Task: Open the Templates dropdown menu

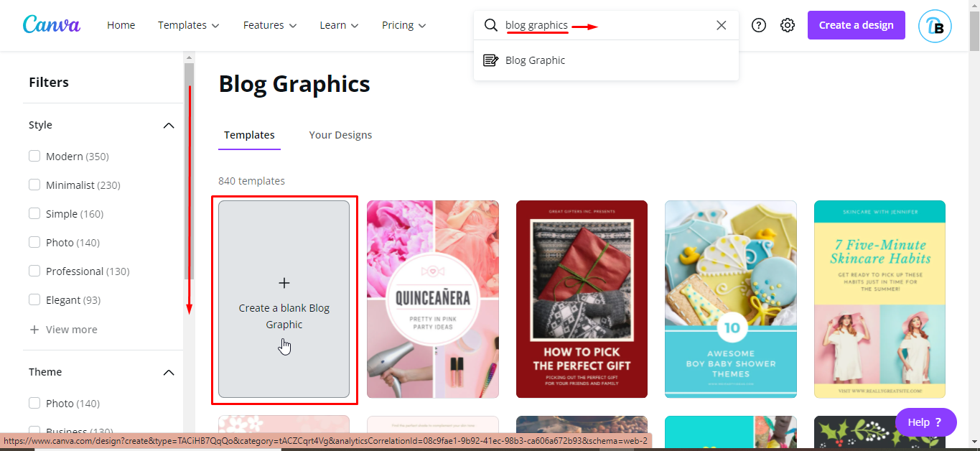Action: coord(189,25)
